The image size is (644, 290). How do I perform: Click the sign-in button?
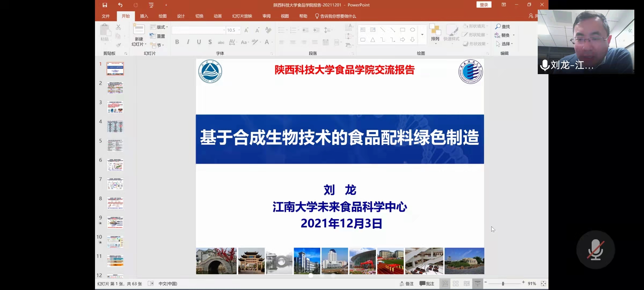[x=484, y=5]
